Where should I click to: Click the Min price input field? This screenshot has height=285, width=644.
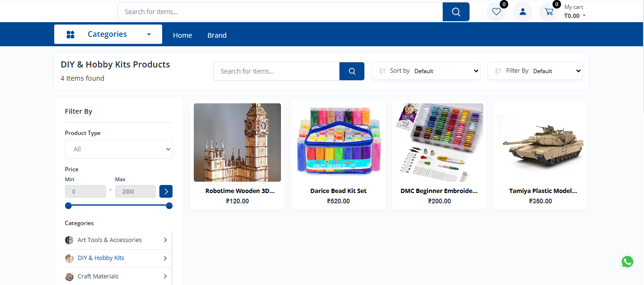click(x=85, y=191)
